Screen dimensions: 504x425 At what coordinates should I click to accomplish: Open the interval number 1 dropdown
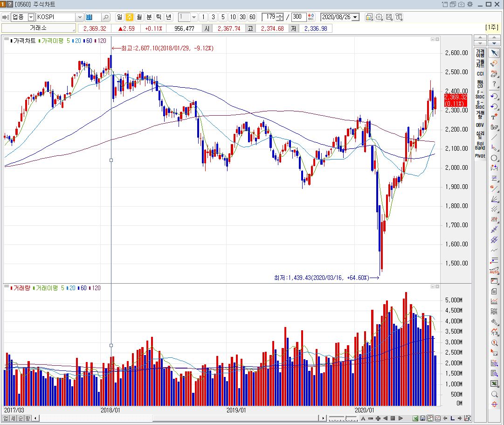tap(194, 17)
